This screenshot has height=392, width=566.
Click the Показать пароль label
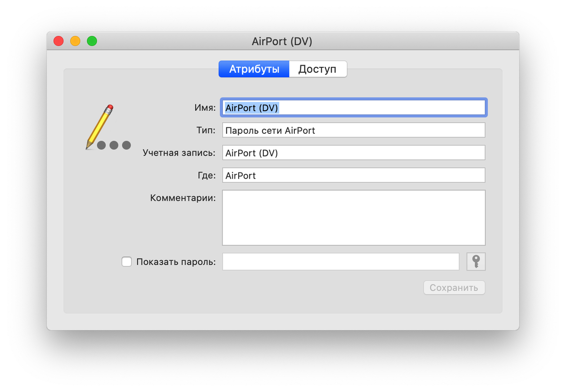click(176, 262)
